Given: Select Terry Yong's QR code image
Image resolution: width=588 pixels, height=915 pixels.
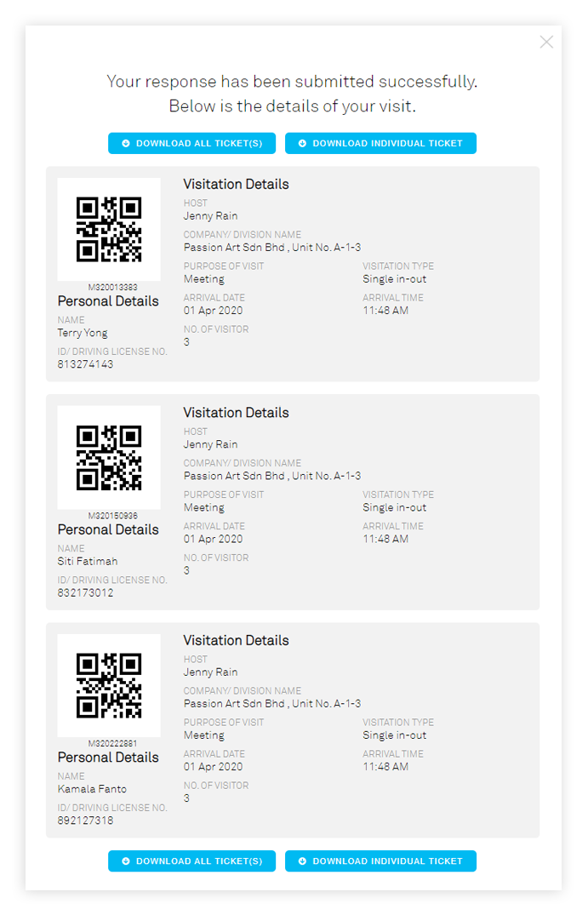Looking at the screenshot, I should (x=109, y=229).
